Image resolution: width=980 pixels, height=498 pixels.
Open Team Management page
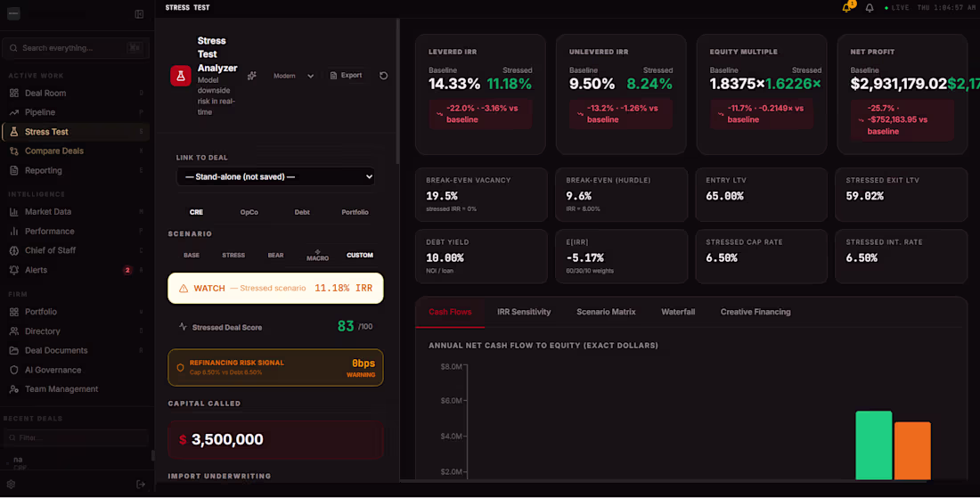(77, 389)
